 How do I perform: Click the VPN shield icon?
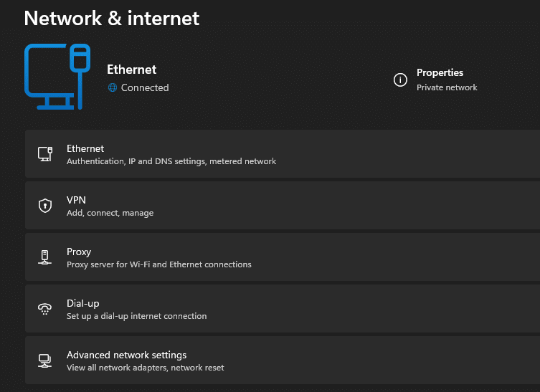44,206
